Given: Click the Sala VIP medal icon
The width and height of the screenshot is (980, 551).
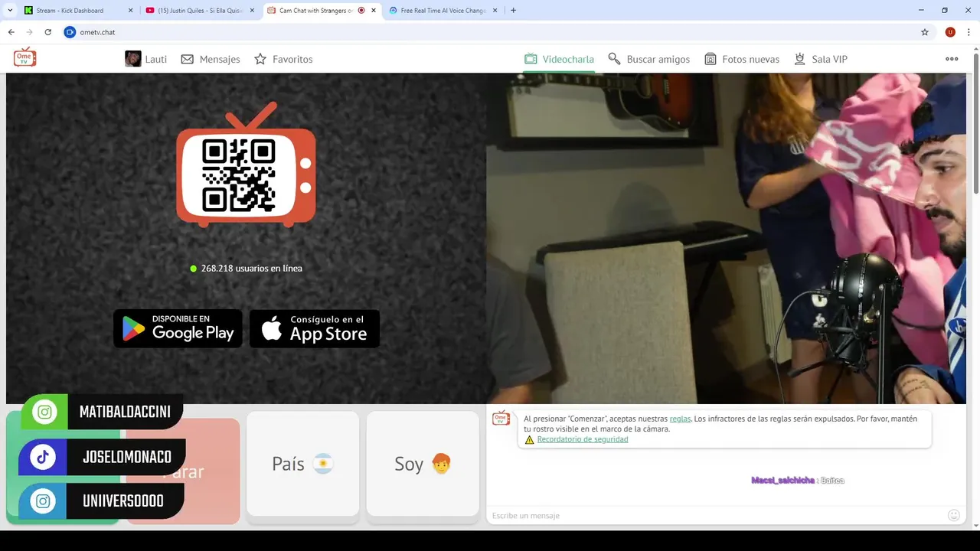Looking at the screenshot, I should [x=800, y=59].
